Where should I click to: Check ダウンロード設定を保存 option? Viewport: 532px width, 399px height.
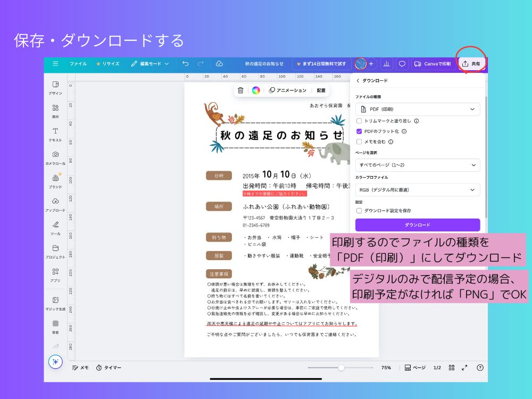360,211
